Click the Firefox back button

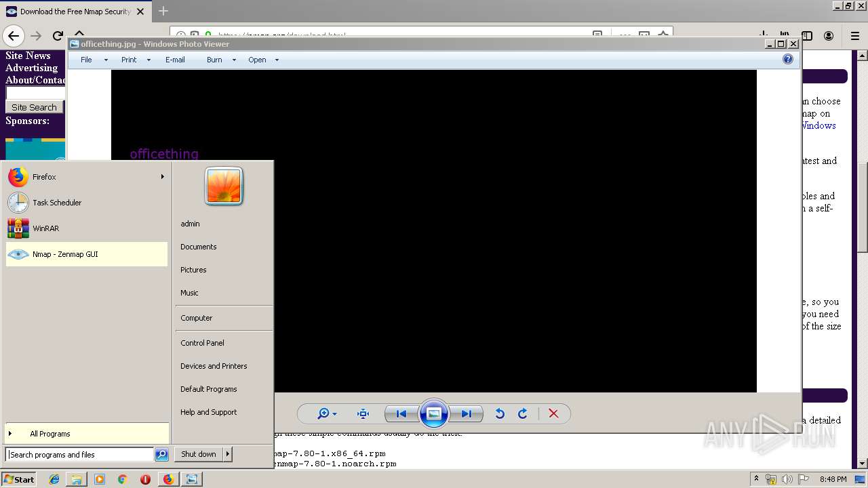click(x=14, y=36)
